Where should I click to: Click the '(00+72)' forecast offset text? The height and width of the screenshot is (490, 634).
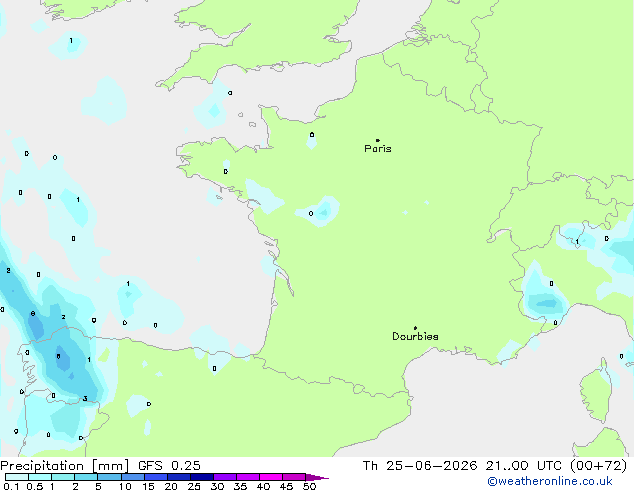coord(598,466)
